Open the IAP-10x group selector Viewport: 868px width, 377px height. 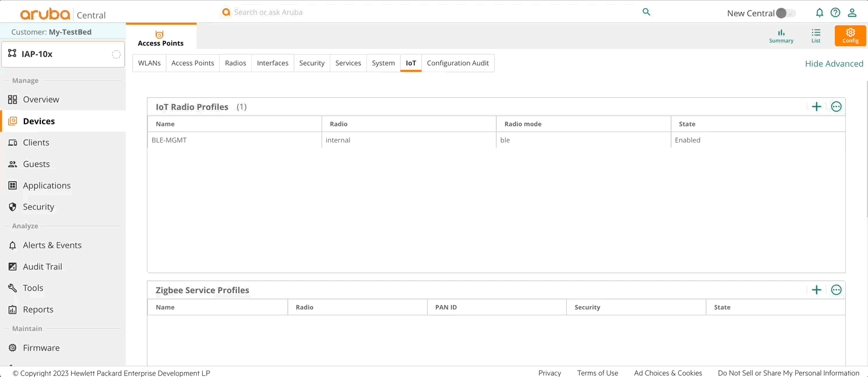click(63, 54)
